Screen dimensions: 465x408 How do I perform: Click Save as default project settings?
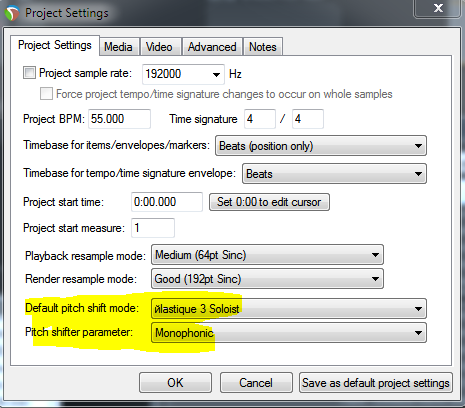click(376, 383)
